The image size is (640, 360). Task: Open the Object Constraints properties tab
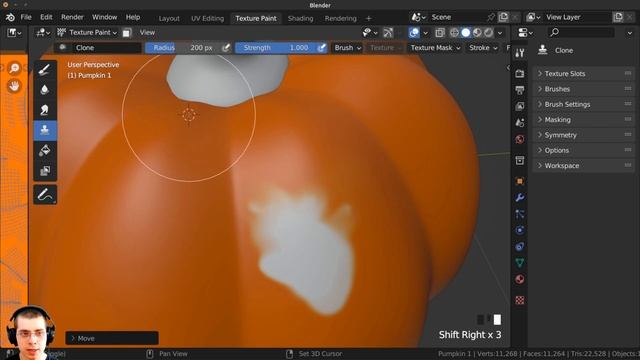(x=520, y=247)
